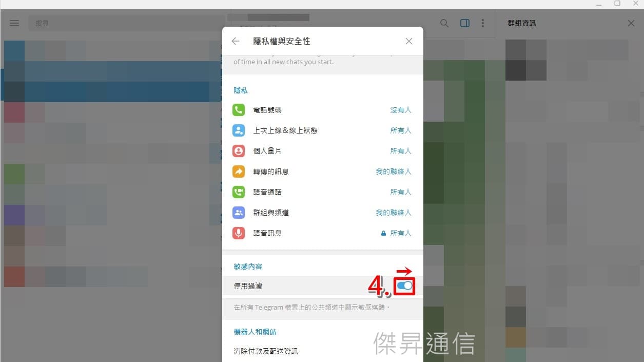Click 我的聯絡人 value for 轉傳的訊息
The image size is (644, 362).
coord(394,172)
